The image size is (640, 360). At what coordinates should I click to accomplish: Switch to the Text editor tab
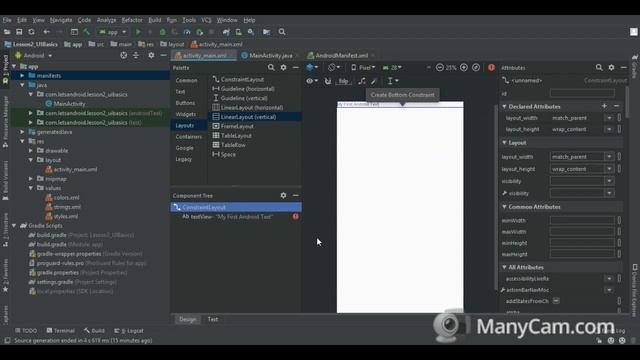[213, 320]
